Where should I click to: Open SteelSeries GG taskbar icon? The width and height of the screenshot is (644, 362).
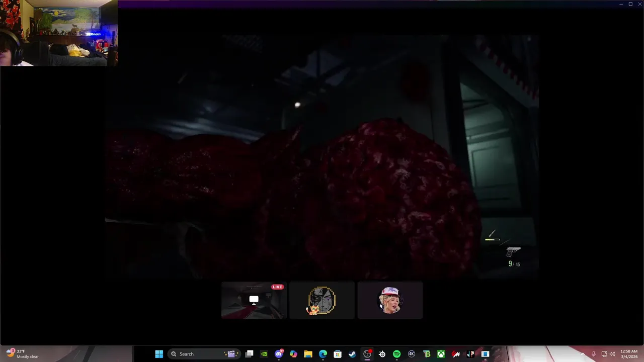(x=382, y=354)
